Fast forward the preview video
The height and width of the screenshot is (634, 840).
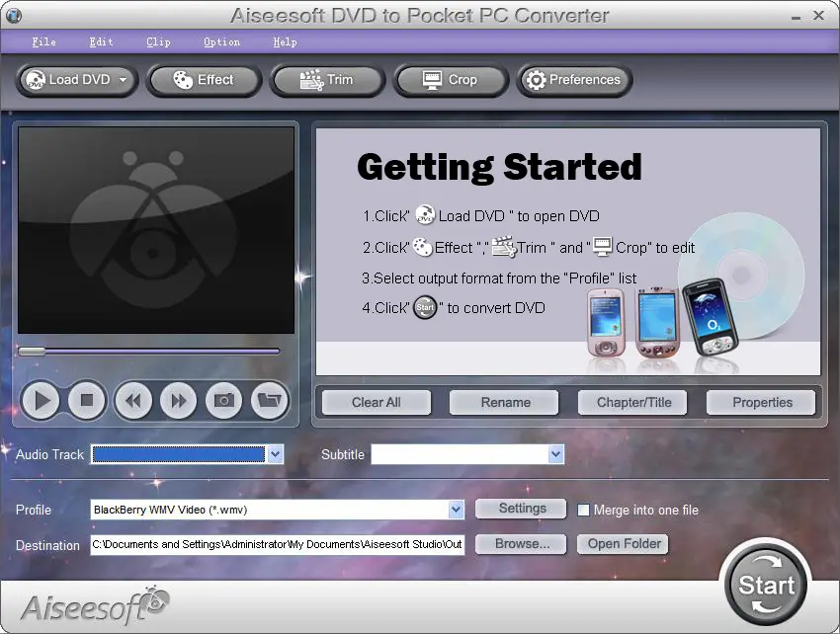pos(179,400)
